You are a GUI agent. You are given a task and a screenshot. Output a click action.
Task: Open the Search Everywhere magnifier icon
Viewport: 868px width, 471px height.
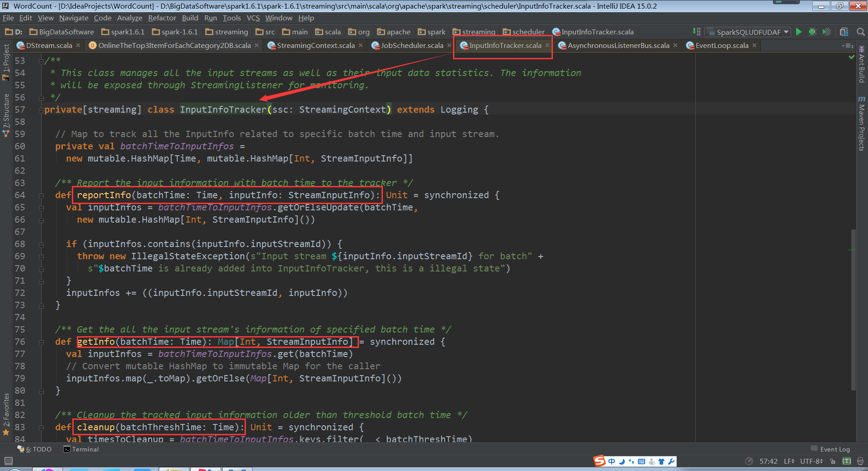coord(860,32)
